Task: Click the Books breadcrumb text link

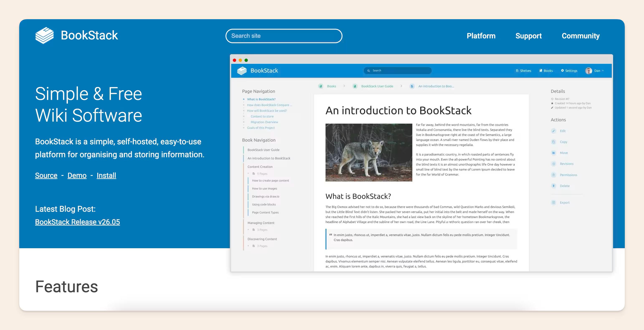Action: tap(331, 86)
